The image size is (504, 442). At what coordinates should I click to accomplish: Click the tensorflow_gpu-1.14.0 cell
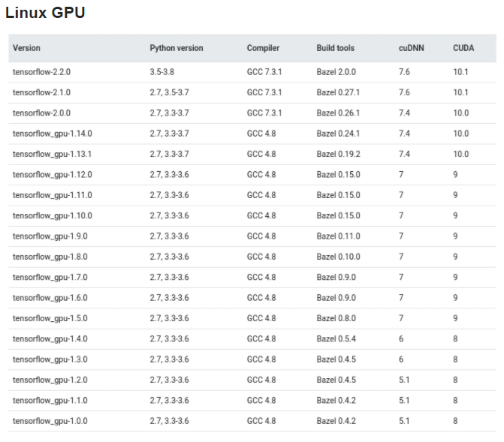click(53, 134)
